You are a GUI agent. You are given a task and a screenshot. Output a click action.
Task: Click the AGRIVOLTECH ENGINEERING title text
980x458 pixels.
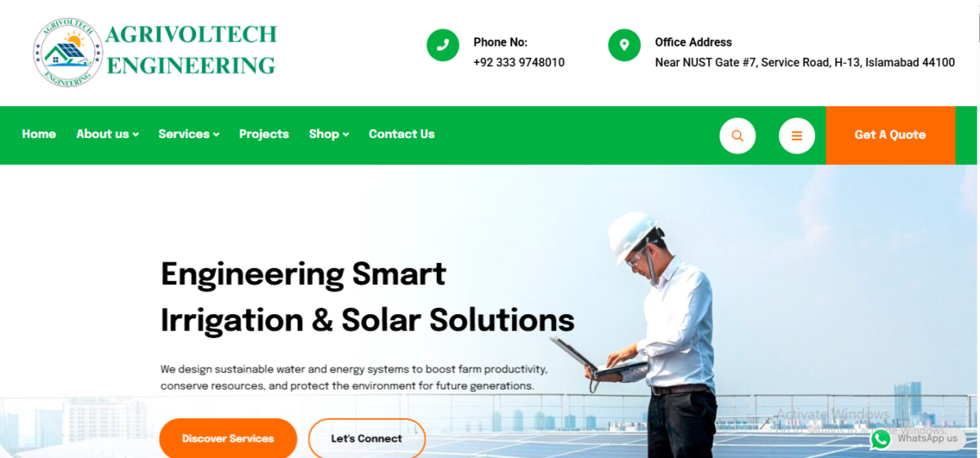point(191,50)
